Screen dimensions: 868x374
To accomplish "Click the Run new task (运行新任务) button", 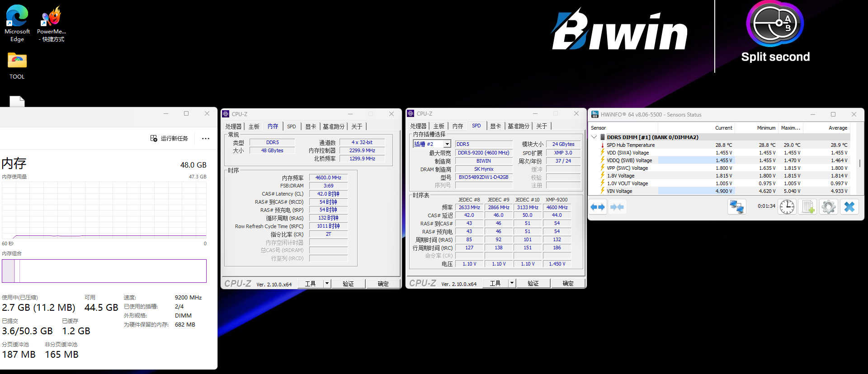I will click(169, 138).
